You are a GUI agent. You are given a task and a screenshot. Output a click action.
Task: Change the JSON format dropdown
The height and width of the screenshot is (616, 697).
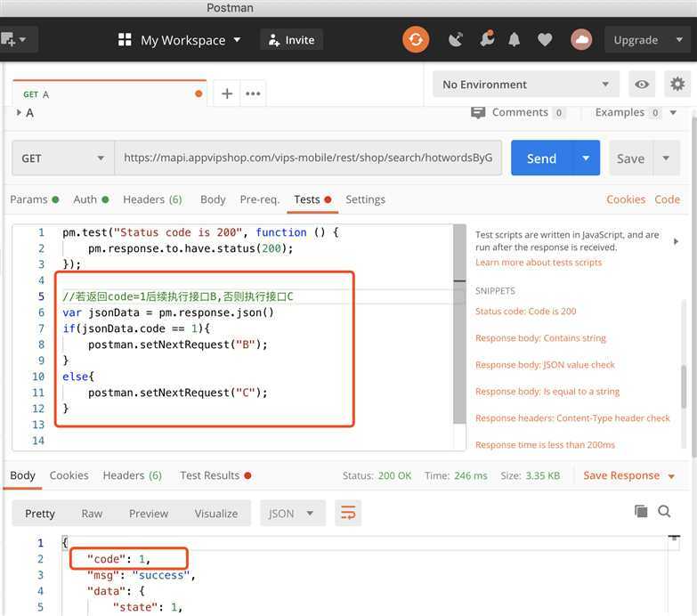point(293,513)
